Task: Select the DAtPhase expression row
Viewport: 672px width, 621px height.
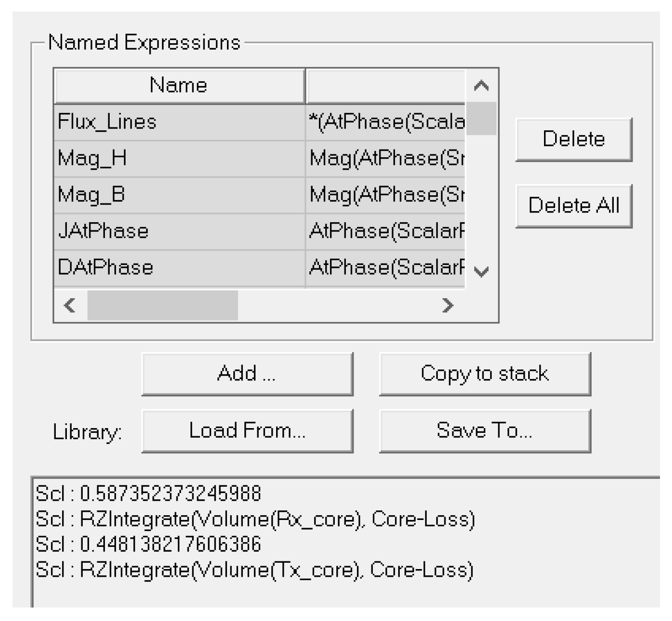Action: click(259, 268)
